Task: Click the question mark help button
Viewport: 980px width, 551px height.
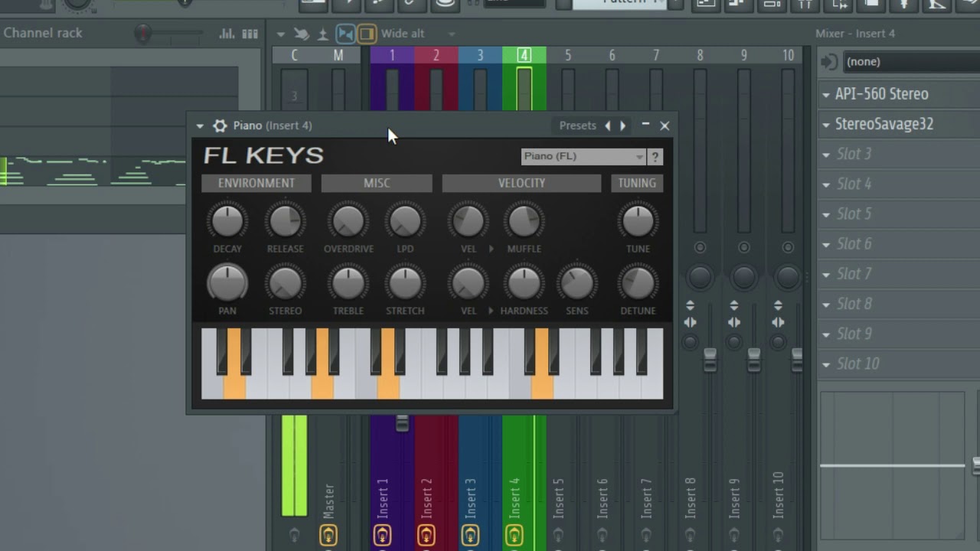Action: pos(655,156)
